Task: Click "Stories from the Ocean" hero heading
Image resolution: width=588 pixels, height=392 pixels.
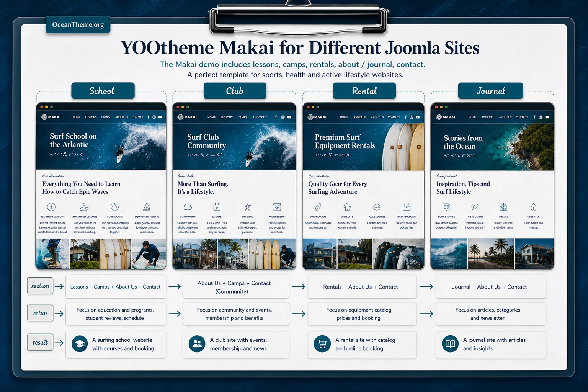Action: (x=463, y=142)
